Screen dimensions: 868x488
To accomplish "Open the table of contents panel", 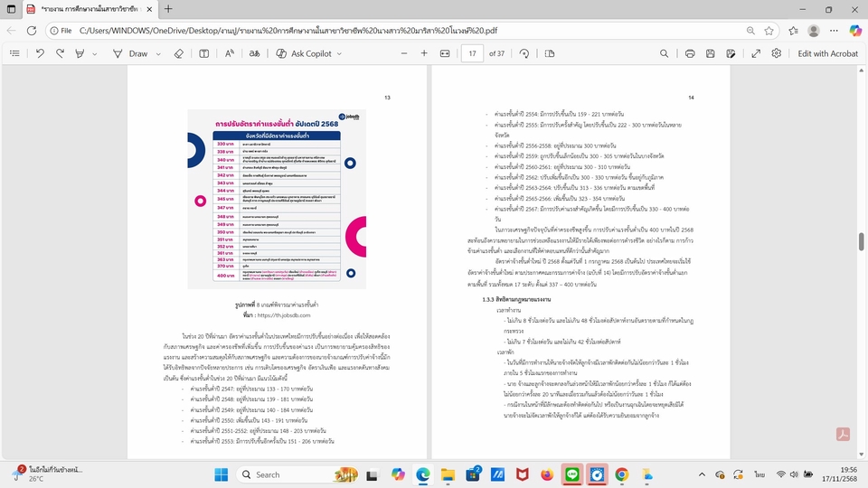I will [14, 53].
